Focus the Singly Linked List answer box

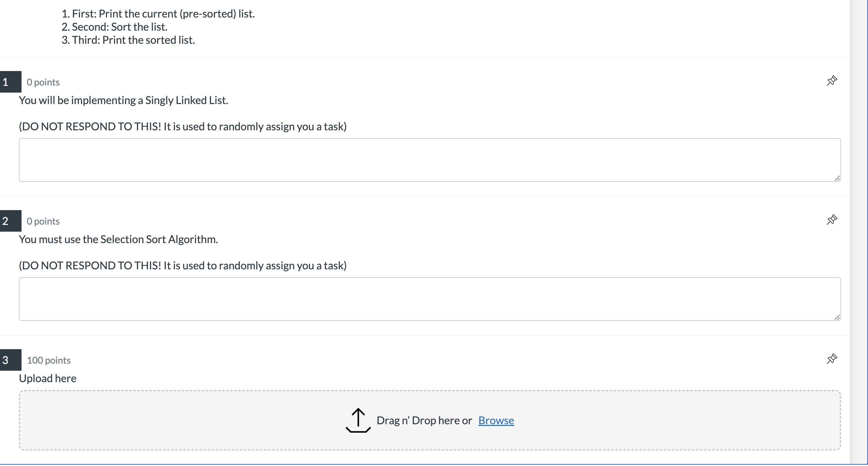(x=429, y=160)
